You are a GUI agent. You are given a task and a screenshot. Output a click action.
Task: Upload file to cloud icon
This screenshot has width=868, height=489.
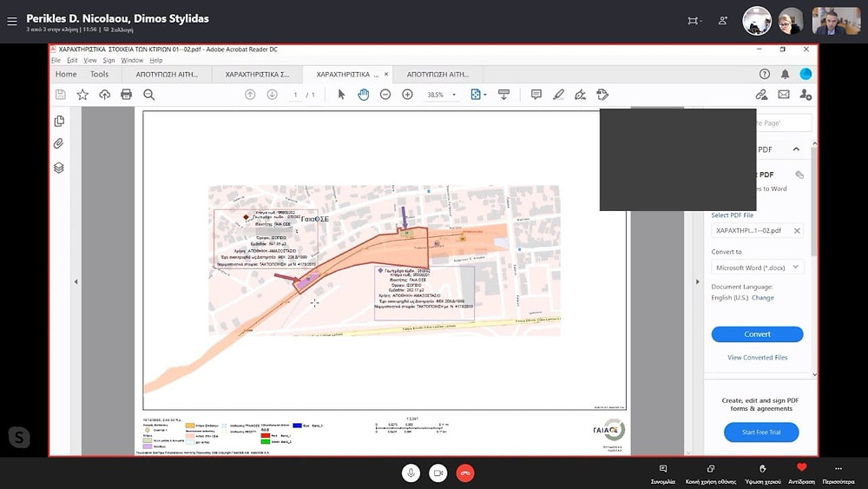(105, 95)
